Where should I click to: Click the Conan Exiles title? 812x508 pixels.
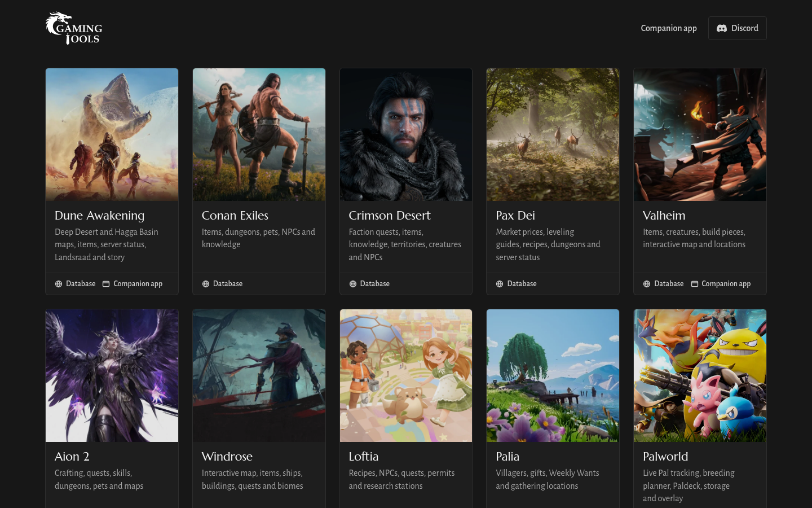(235, 216)
